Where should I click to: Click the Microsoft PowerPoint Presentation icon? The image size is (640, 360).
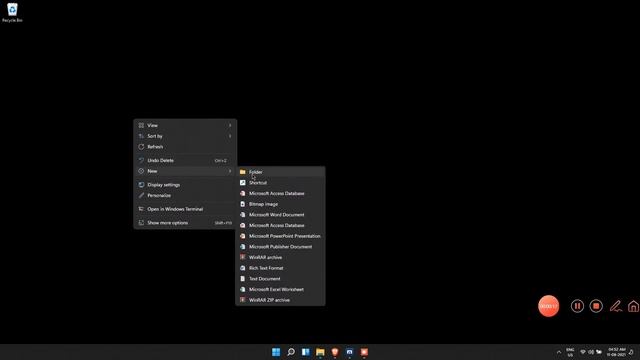coord(242,236)
